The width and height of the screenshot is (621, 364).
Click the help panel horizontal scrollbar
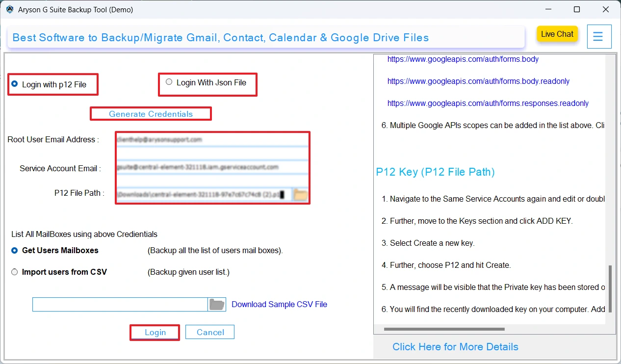pyautogui.click(x=444, y=329)
